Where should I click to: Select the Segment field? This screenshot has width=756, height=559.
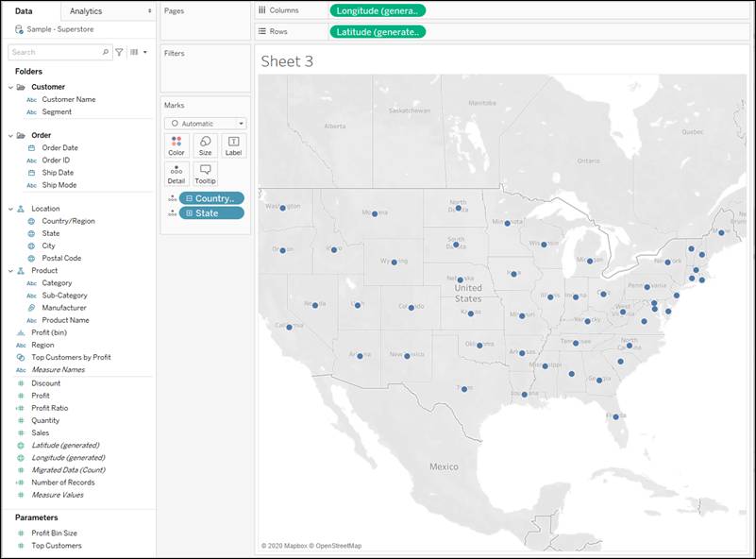coord(57,112)
